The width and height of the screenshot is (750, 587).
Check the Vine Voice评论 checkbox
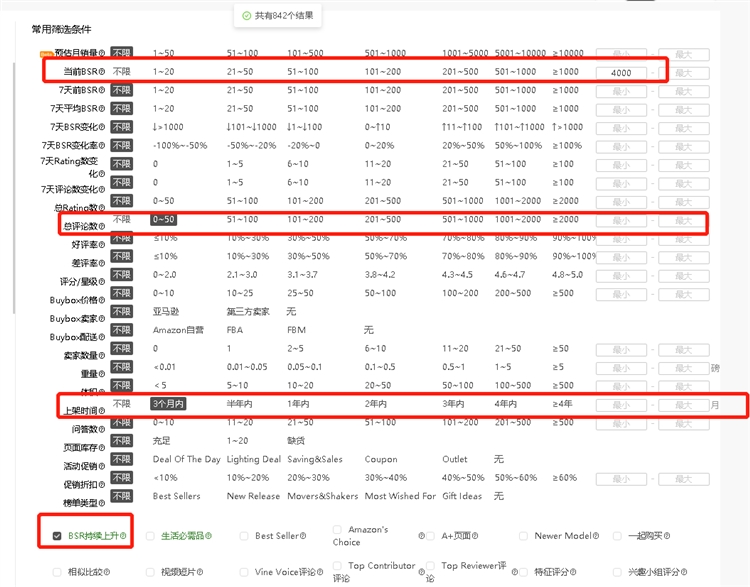tap(244, 572)
